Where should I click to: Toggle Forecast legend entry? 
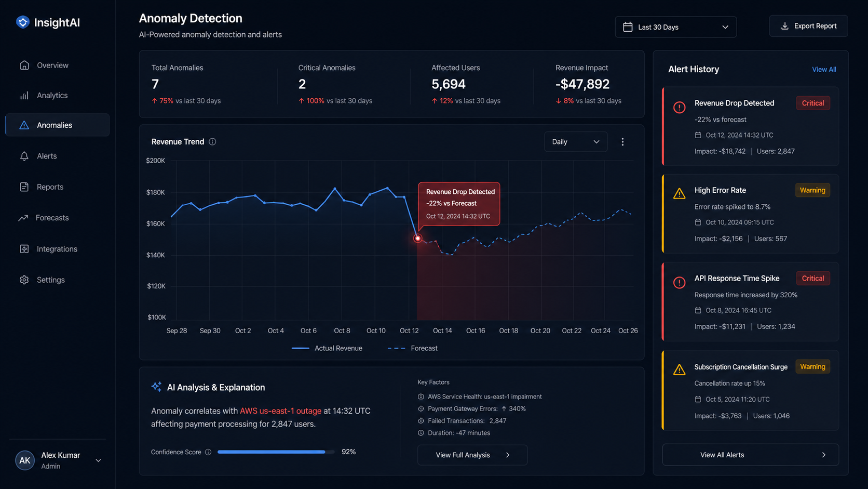(x=413, y=348)
